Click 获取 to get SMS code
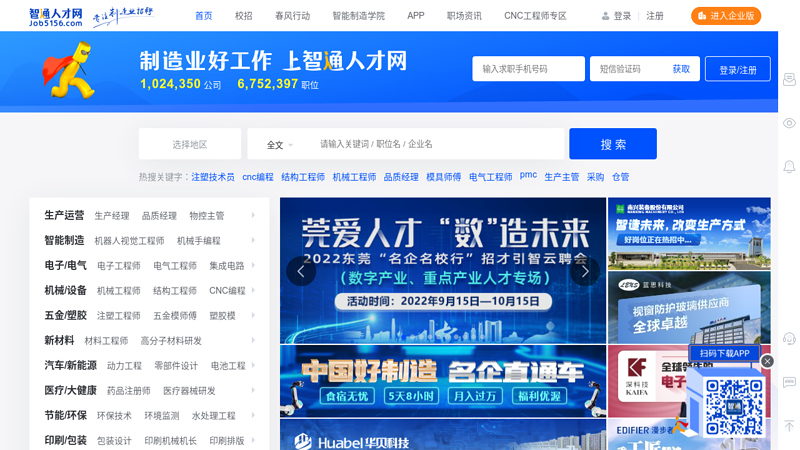The width and height of the screenshot is (800, 450). (681, 69)
